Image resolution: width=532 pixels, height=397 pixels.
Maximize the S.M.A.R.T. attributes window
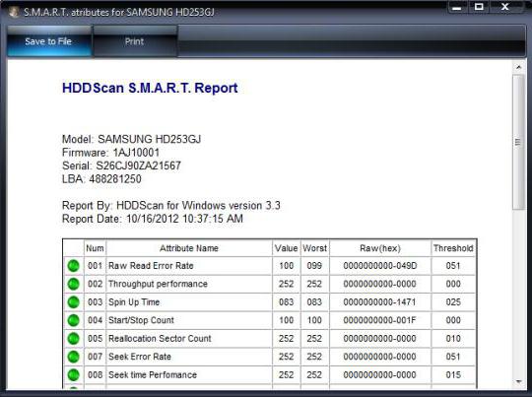[x=479, y=7]
